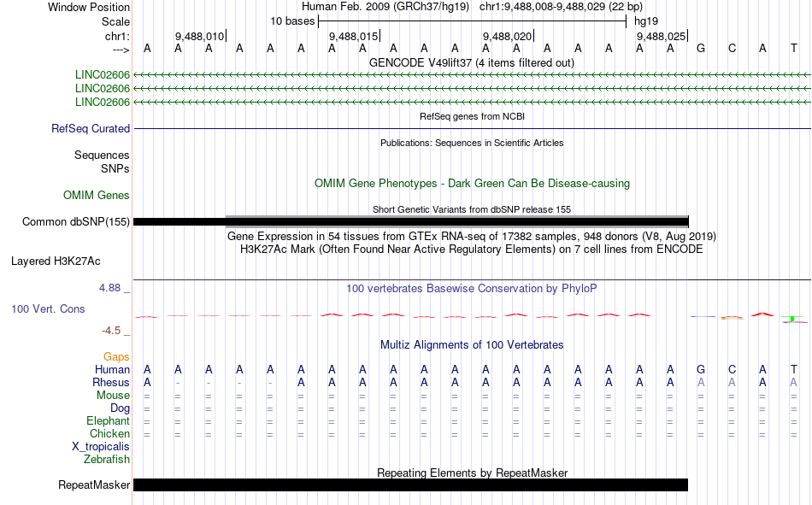This screenshot has width=812, height=505.
Task: Open H3K27Ac Mark ENCODE track title
Action: 472,250
